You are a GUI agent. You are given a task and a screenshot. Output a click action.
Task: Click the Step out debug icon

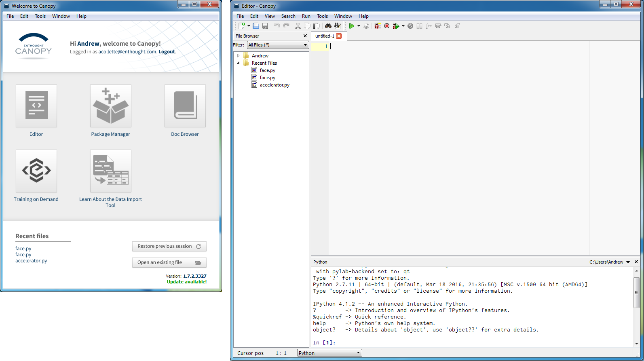click(457, 26)
